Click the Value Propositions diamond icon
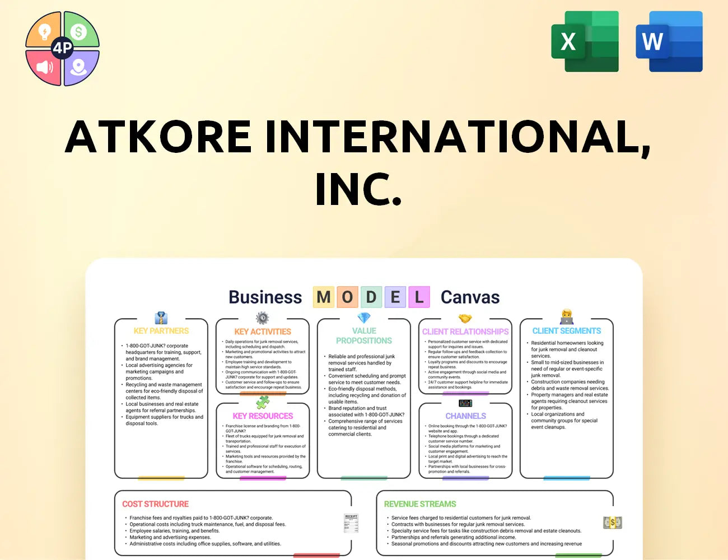Viewport: 728px width, 560px height. coord(364,318)
